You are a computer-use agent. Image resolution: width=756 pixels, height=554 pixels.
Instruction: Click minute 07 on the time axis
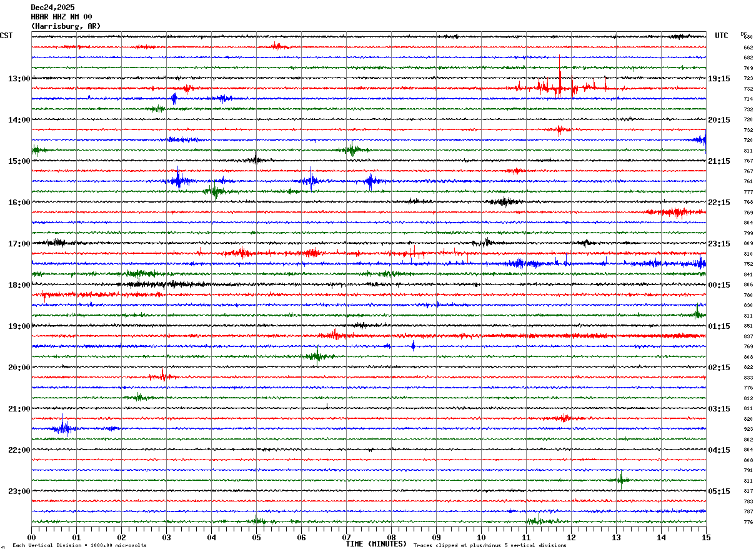[x=346, y=537]
